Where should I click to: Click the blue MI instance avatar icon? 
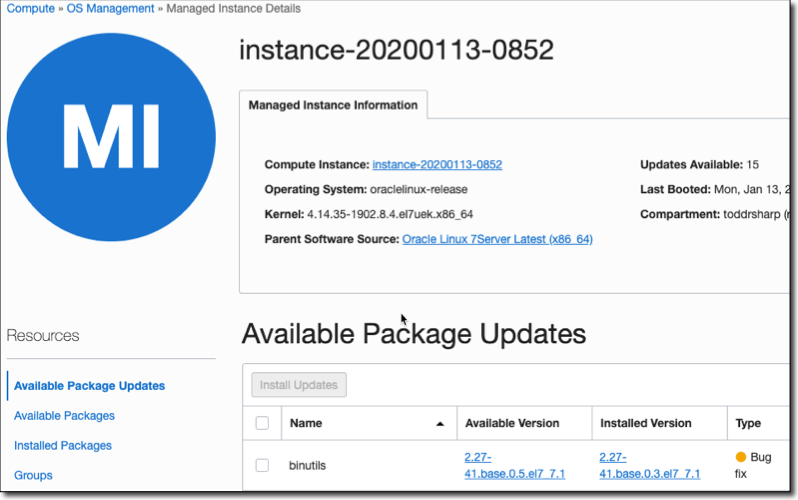click(111, 137)
